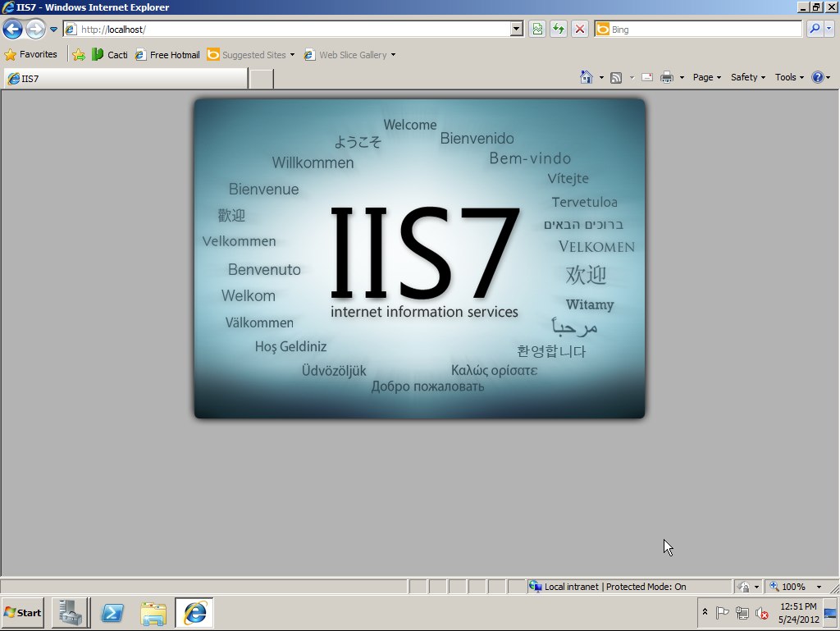Open the recent pages dropdown arrow
This screenshot has width=840, height=631.
(53, 30)
